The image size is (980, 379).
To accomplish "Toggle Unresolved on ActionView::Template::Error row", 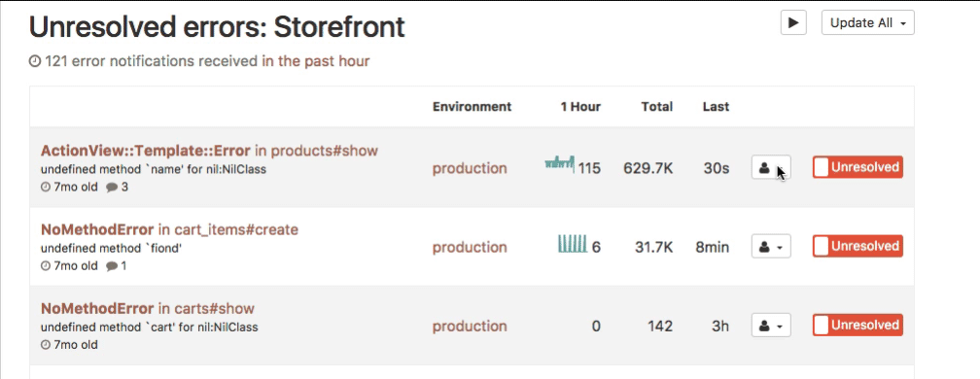I will pyautogui.click(x=857, y=167).
